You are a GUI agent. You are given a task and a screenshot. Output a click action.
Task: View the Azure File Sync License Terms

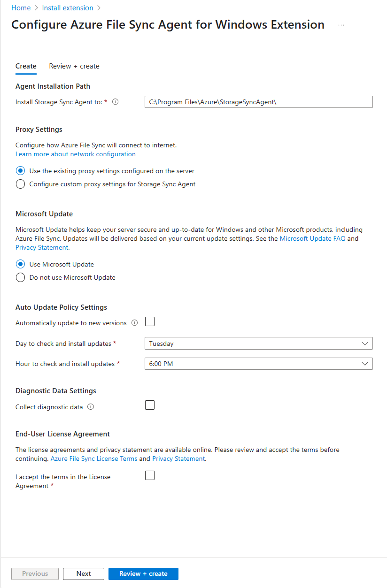pos(93,458)
